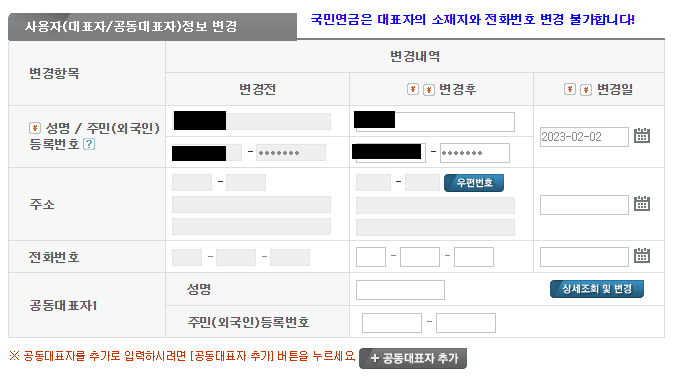Focus 공동대표자1 registration number front field
This screenshot has width=680, height=379.
coord(392,323)
